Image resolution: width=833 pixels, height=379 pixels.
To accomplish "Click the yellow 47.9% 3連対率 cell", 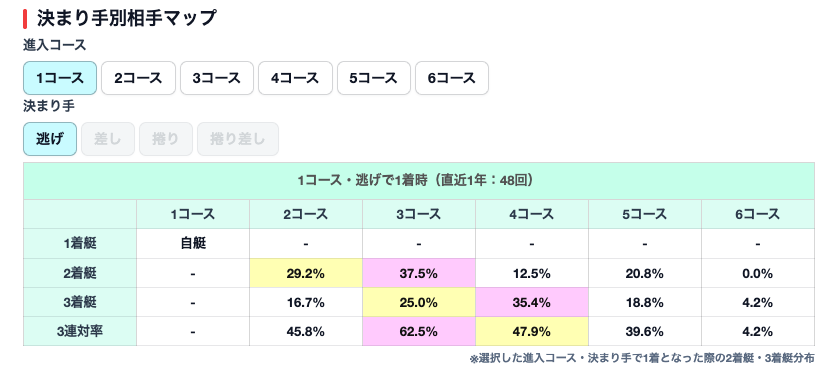I will tap(532, 332).
